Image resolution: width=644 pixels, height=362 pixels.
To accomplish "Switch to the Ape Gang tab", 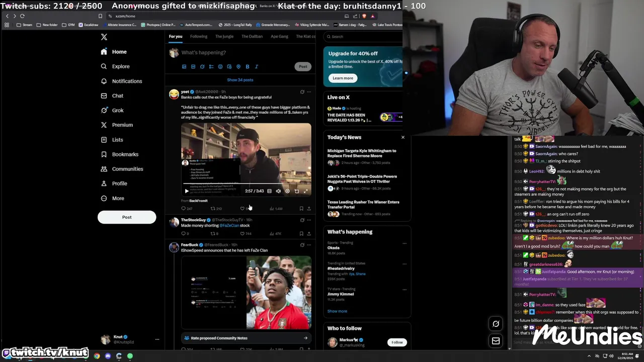I will (279, 36).
